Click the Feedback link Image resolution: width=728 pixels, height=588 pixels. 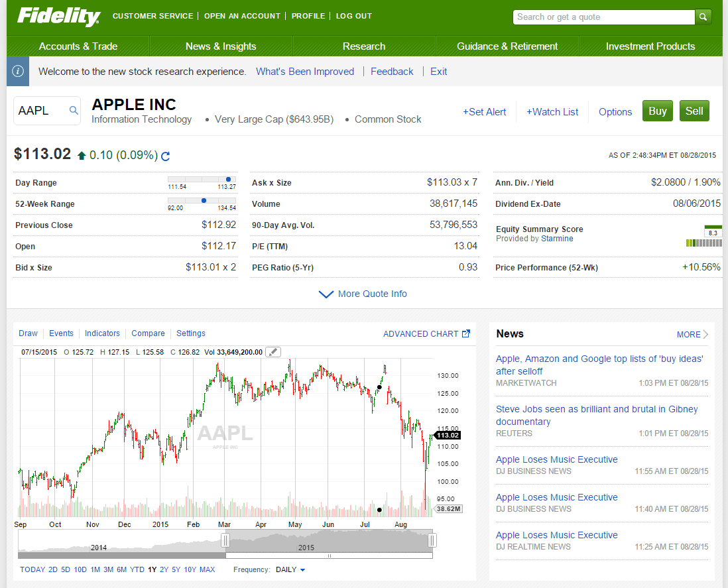tap(392, 72)
